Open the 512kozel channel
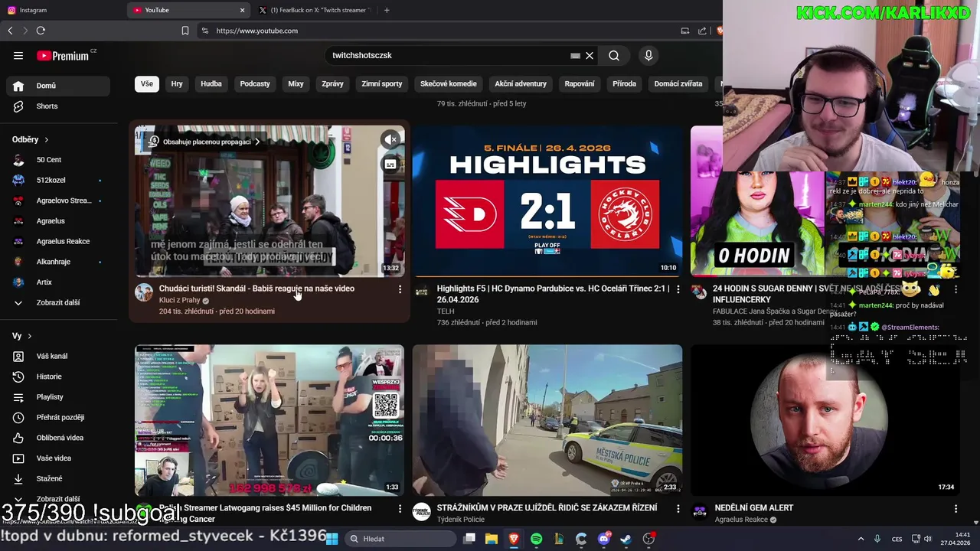 (x=58, y=180)
